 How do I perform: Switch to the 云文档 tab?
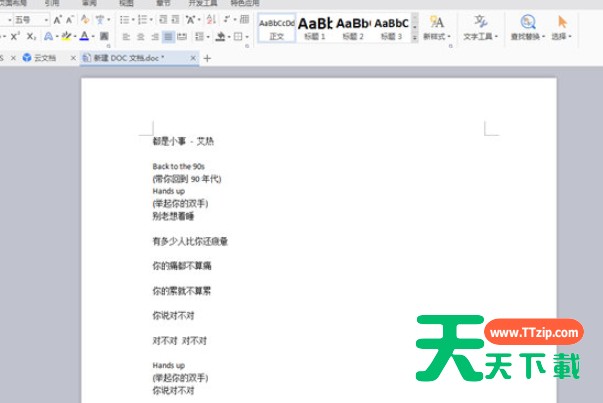pos(39,59)
